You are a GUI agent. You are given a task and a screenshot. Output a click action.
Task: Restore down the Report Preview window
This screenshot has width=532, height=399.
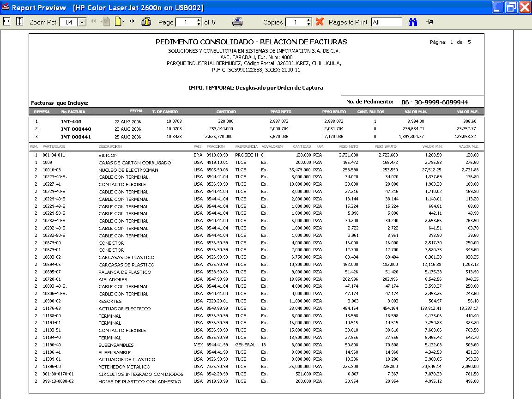(511, 7)
